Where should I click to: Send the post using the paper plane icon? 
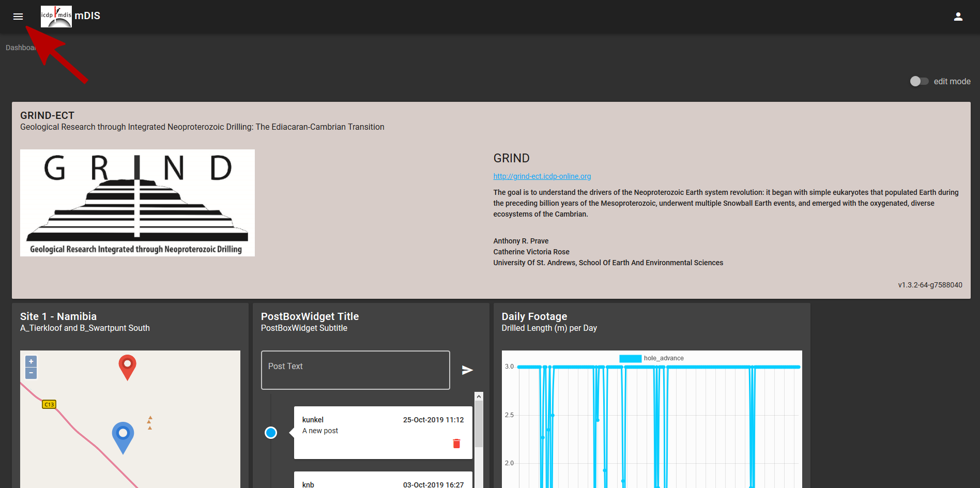(467, 370)
